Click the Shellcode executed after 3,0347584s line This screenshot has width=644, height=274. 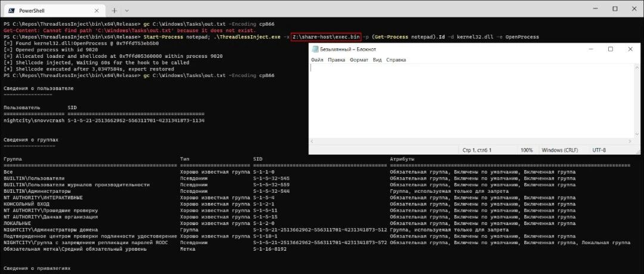pyautogui.click(x=89, y=69)
